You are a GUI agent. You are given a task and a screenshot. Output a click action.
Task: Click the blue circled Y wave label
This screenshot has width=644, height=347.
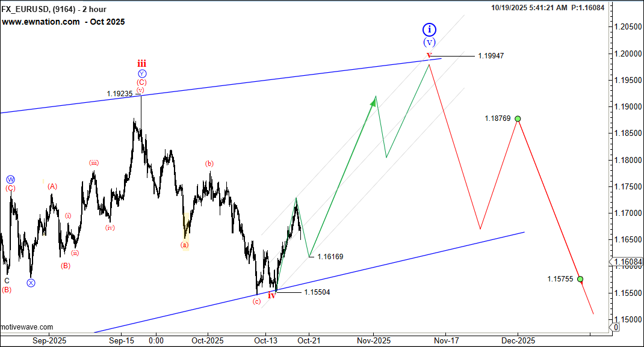[x=141, y=74]
